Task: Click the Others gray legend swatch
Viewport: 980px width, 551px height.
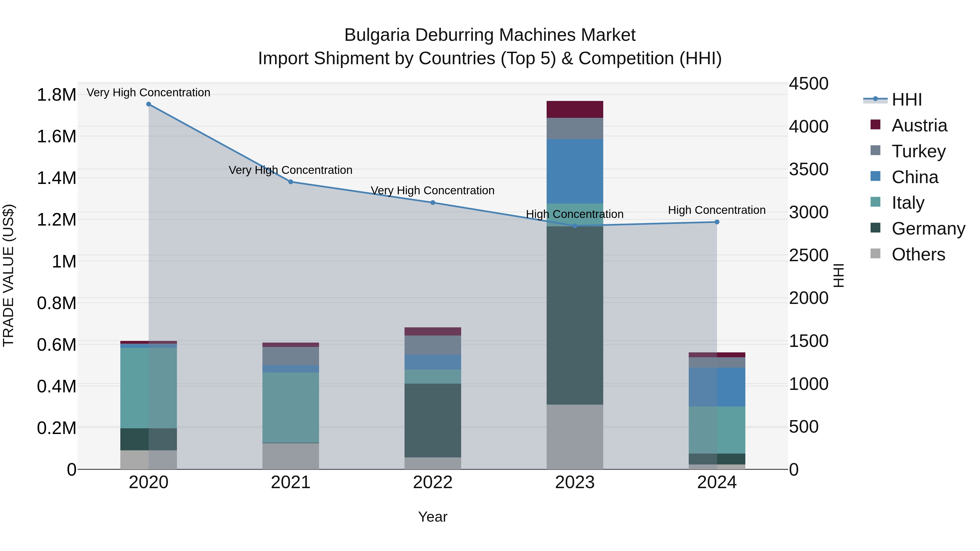Action: 875,254
